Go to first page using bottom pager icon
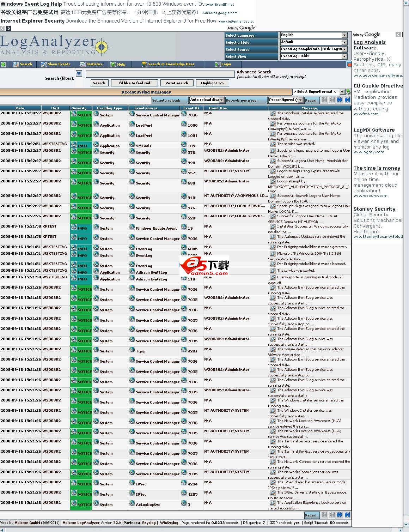Screen dimensions: 409x532 click(x=324, y=515)
